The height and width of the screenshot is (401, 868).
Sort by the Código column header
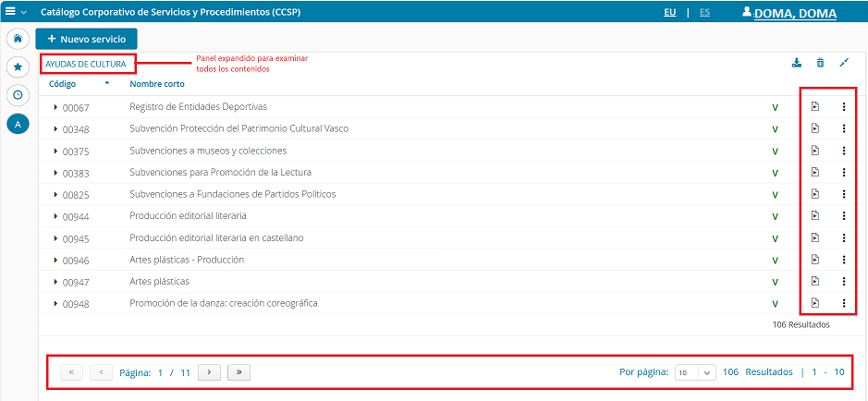[x=63, y=84]
